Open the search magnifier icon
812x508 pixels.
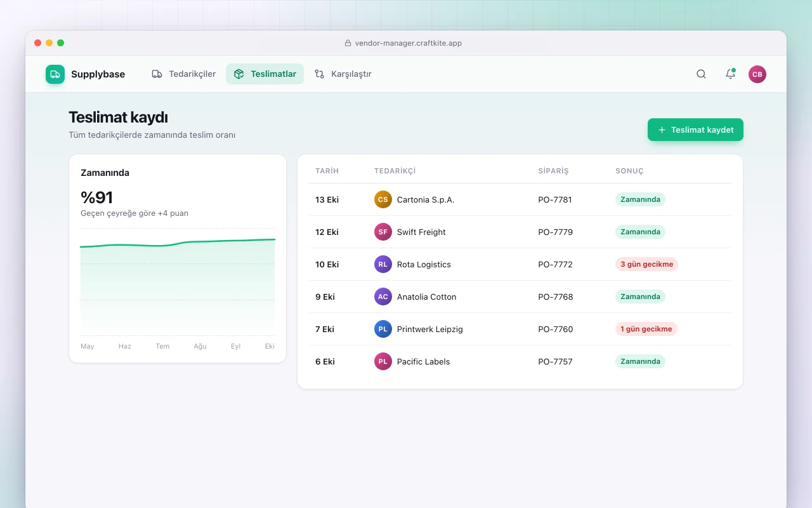tap(701, 74)
